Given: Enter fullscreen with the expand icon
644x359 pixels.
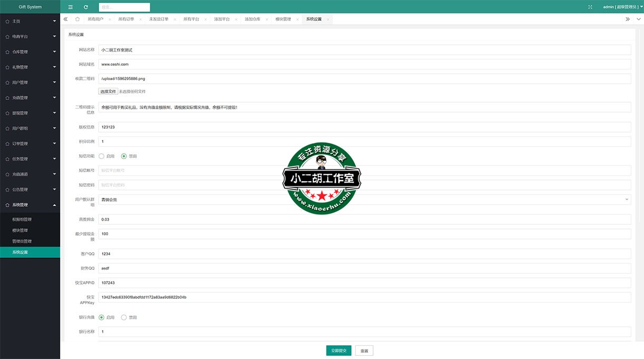Looking at the screenshot, I should click(590, 7).
